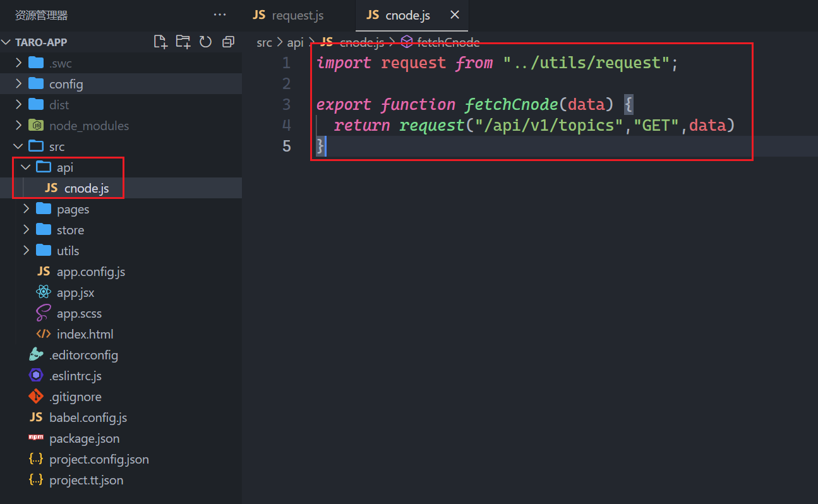Click the git icon beside .gitignore
Image resolution: width=818 pixels, height=504 pixels.
click(x=36, y=397)
